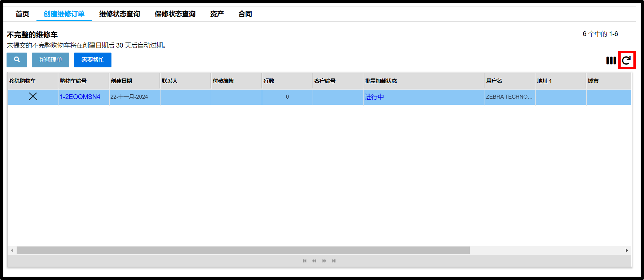Click the horizontal scrollbar thumb
The height and width of the screenshot is (280, 644).
point(243,250)
